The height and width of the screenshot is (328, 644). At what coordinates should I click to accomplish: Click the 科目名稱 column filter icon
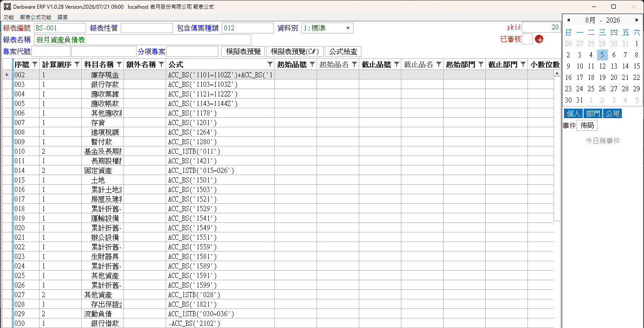[119, 65]
